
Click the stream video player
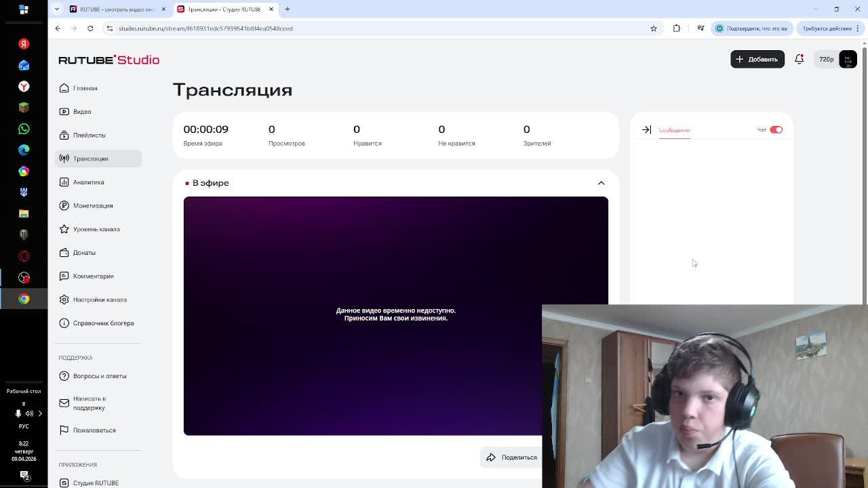coord(395,316)
